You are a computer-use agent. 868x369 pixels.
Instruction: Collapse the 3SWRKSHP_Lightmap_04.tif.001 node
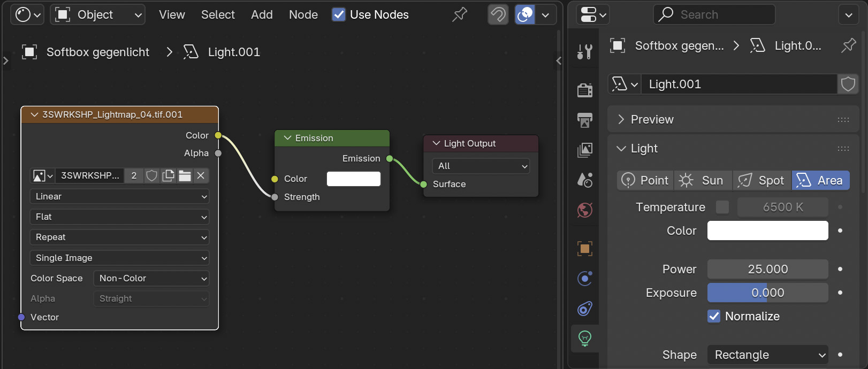pyautogui.click(x=35, y=114)
